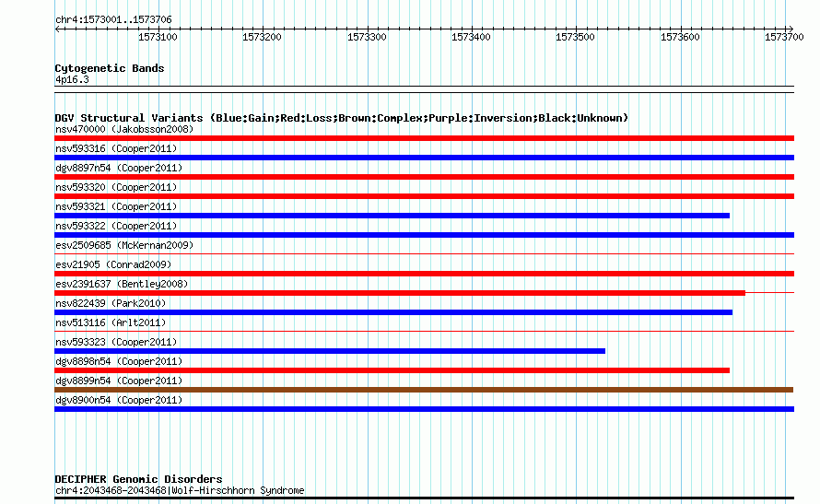Screen dimensions: 820x504
Task: Click the brown dgv8899n54 complex variant bar
Action: coord(424,390)
